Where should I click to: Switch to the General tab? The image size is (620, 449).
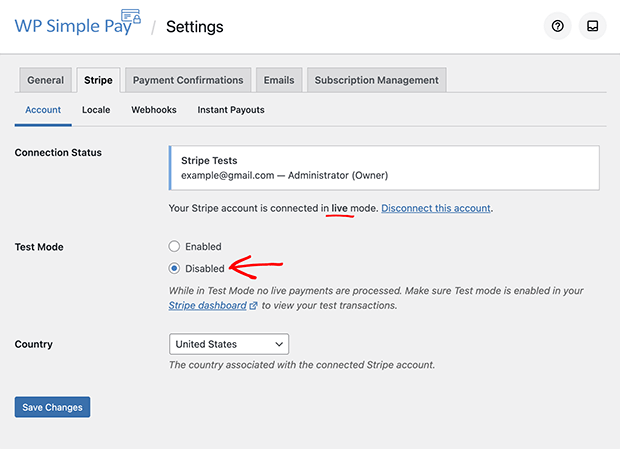[46, 80]
